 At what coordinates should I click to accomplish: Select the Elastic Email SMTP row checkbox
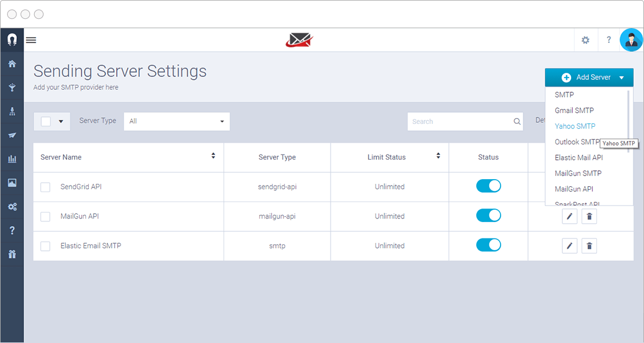(x=45, y=246)
